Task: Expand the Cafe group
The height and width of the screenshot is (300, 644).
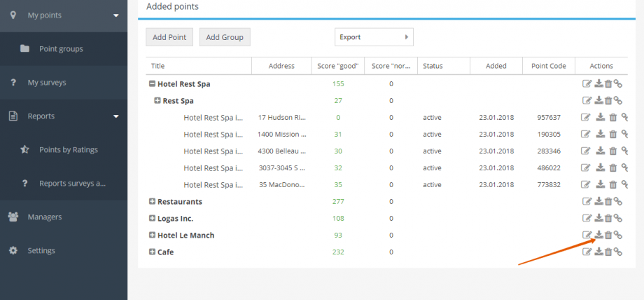Action: (152, 252)
